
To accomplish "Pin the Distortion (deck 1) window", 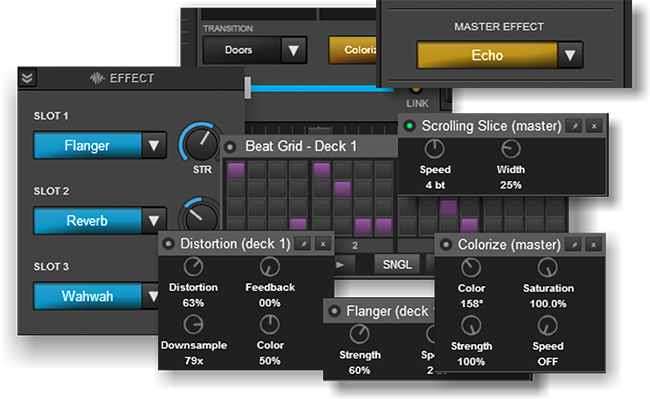I will pos(303,244).
